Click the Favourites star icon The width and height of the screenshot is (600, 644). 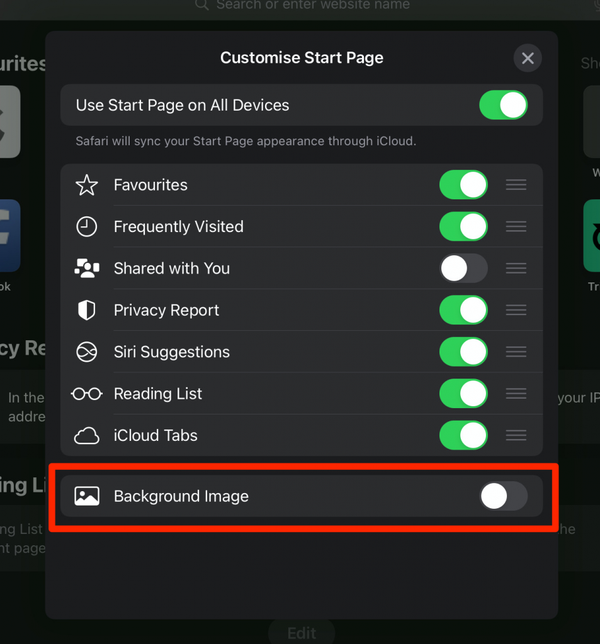87,185
